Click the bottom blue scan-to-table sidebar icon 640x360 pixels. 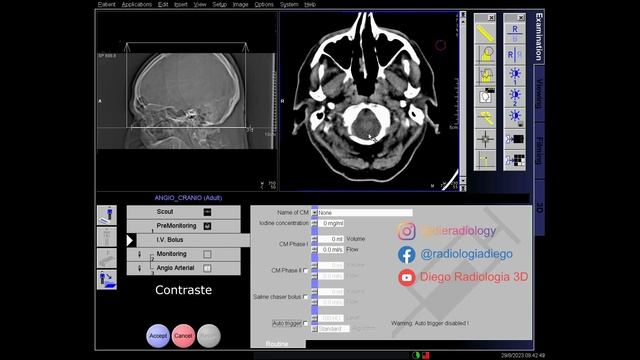(x=107, y=280)
